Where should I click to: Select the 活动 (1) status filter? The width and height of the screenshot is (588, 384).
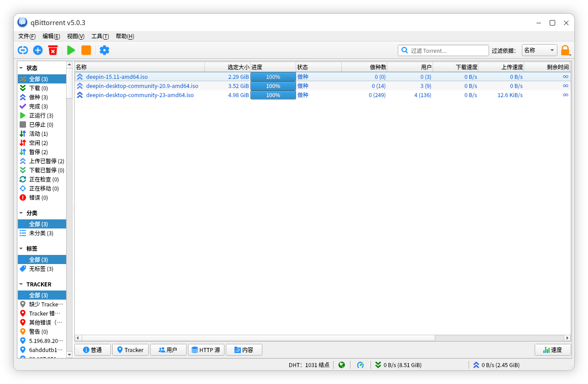[42, 134]
